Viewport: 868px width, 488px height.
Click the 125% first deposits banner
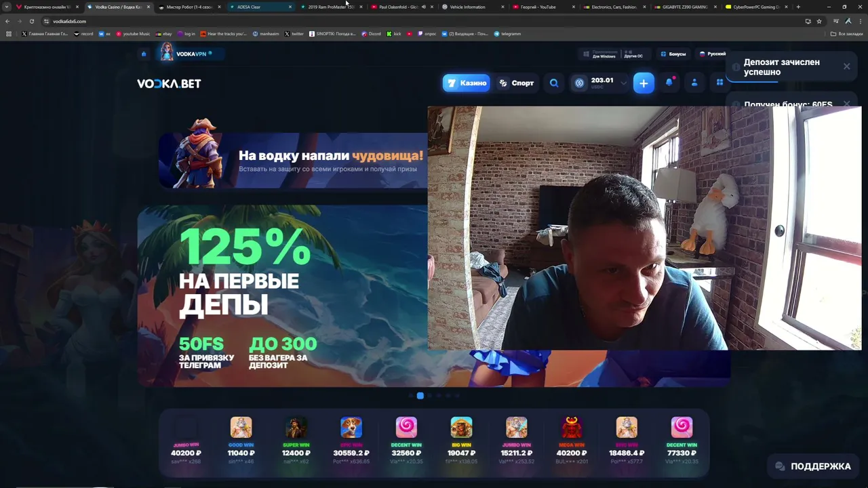click(282, 296)
